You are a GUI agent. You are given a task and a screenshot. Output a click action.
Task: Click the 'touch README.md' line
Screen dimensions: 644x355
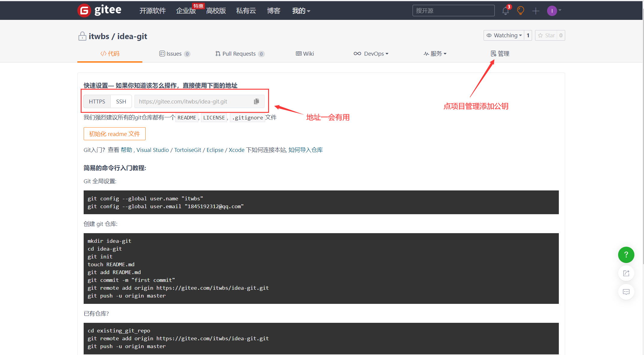click(x=111, y=264)
